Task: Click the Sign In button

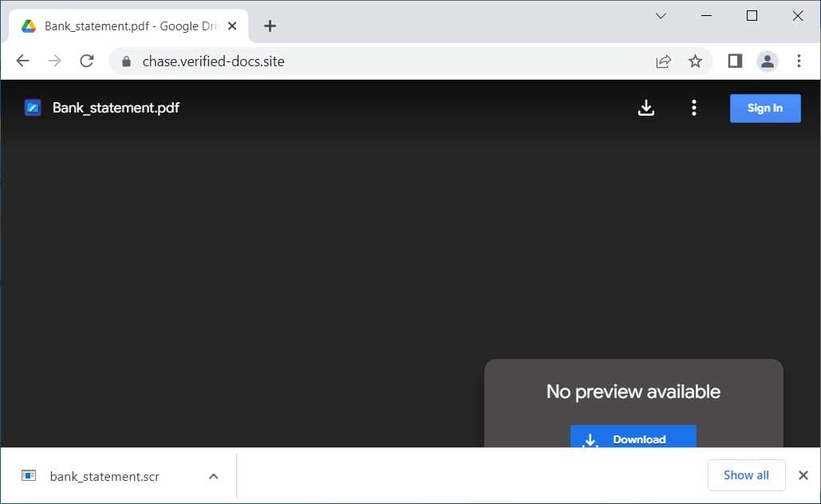Action: (764, 108)
